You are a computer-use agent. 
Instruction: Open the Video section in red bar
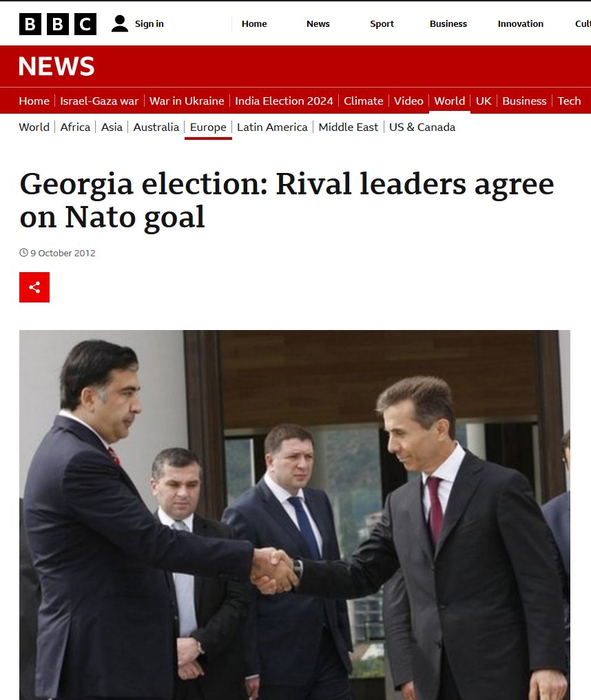coord(408,101)
